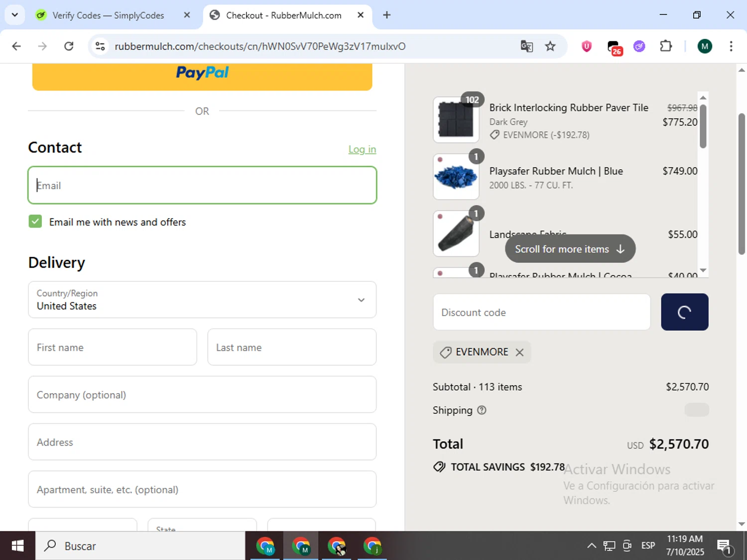Open the first Chrome taskbar icon

tap(265, 546)
